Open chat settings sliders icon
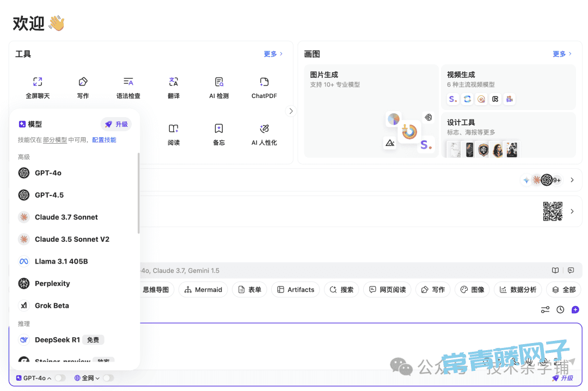 pos(545,309)
